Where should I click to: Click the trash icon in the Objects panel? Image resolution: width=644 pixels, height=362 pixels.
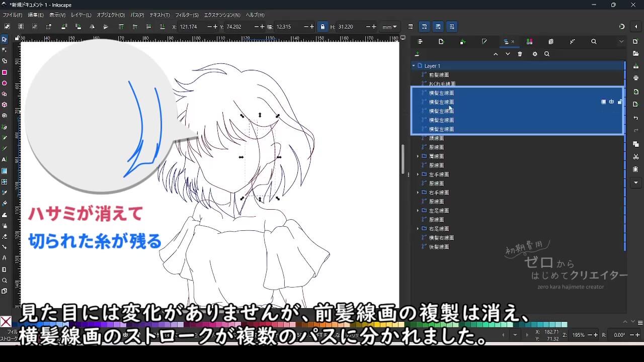[520, 53]
